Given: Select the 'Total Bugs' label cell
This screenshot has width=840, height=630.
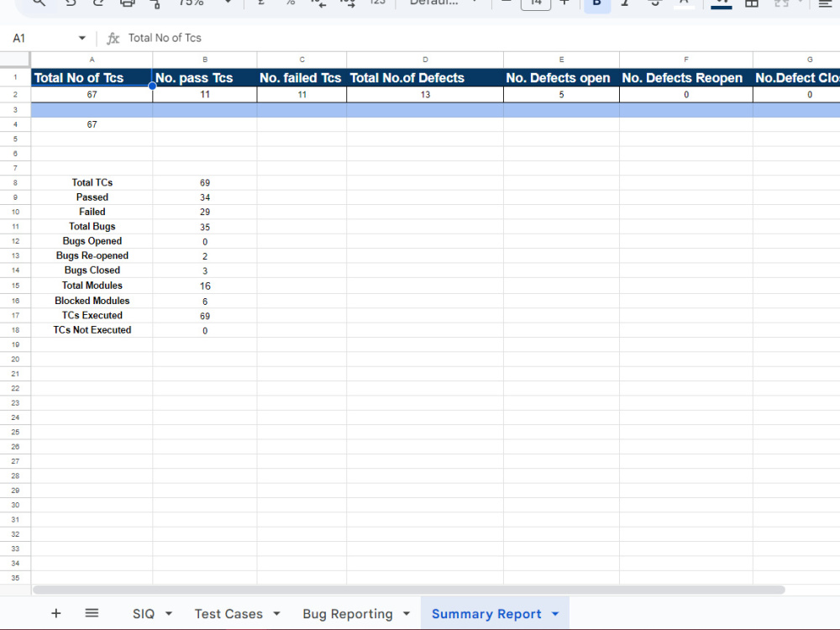Looking at the screenshot, I should point(92,227).
